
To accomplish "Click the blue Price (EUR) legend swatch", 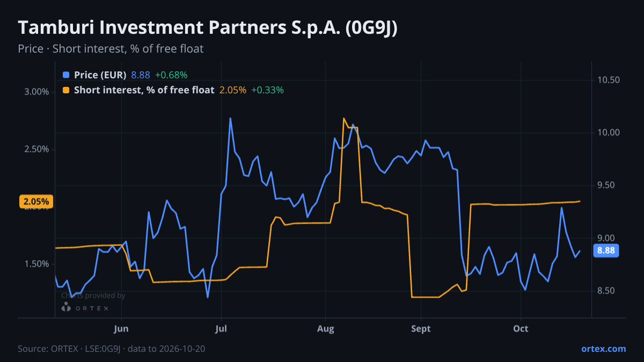I will tap(66, 75).
